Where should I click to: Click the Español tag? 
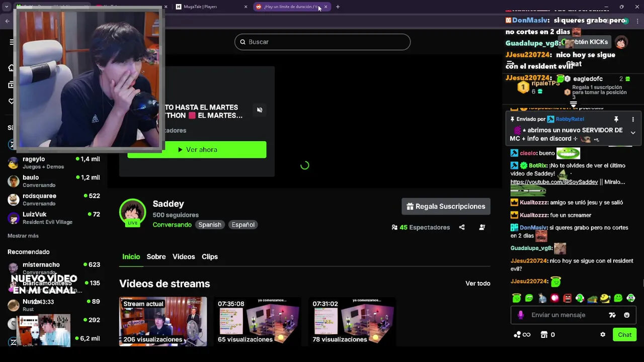(243, 225)
